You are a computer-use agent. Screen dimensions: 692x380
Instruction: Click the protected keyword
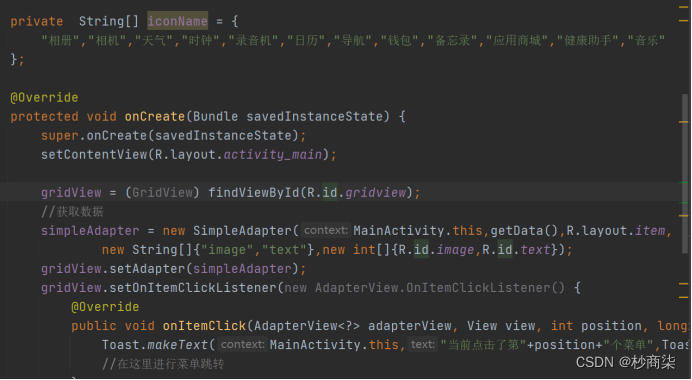(x=44, y=117)
